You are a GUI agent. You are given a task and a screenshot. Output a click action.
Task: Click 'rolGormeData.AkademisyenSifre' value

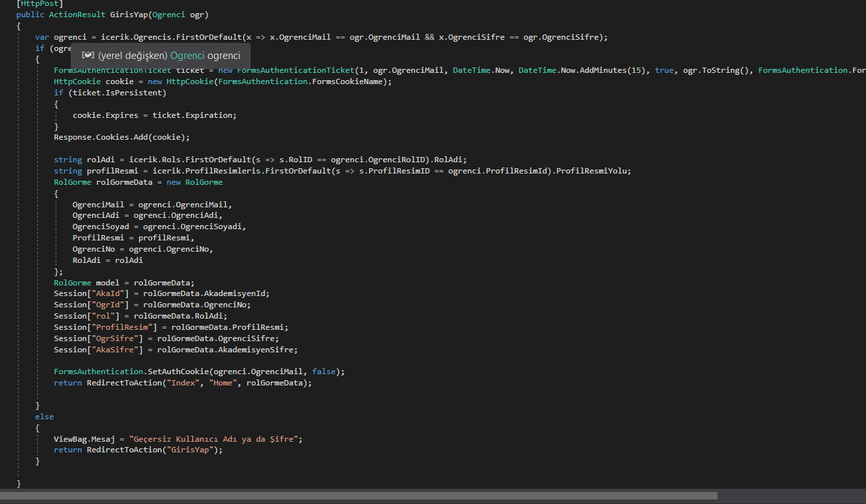[x=227, y=350]
